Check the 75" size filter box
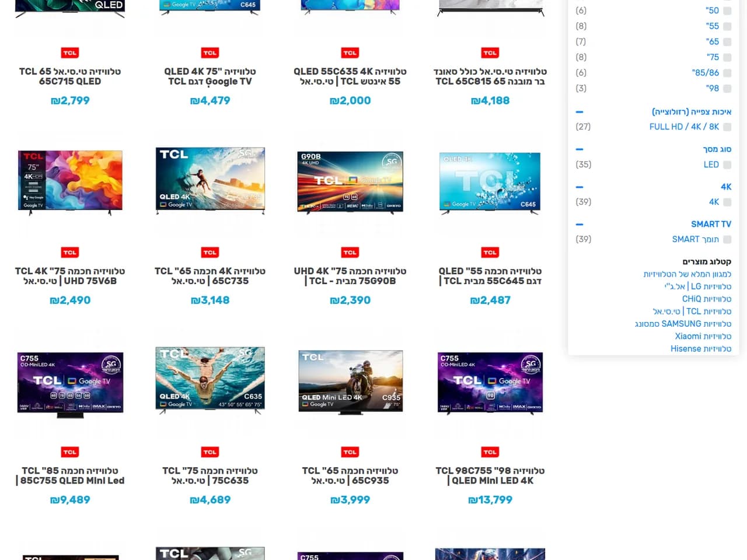 (727, 57)
